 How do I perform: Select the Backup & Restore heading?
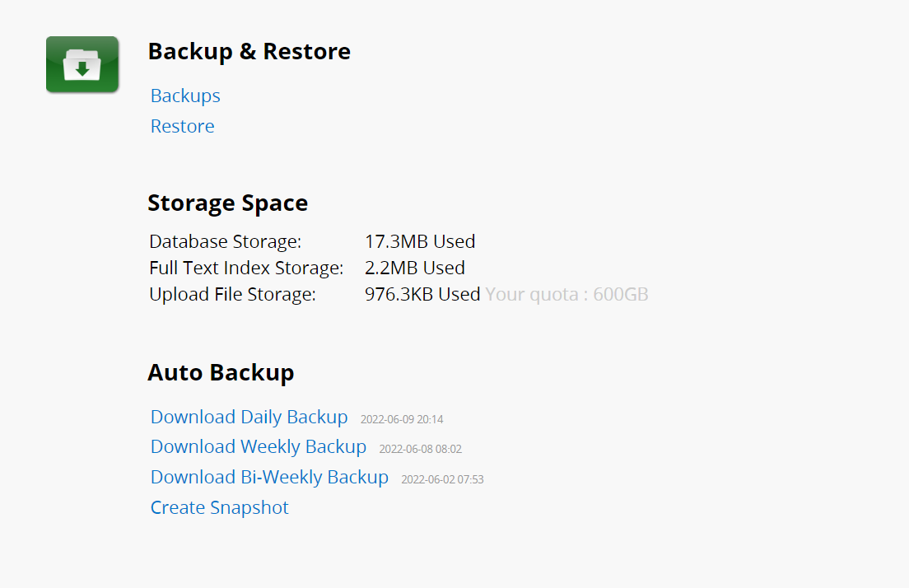[249, 51]
